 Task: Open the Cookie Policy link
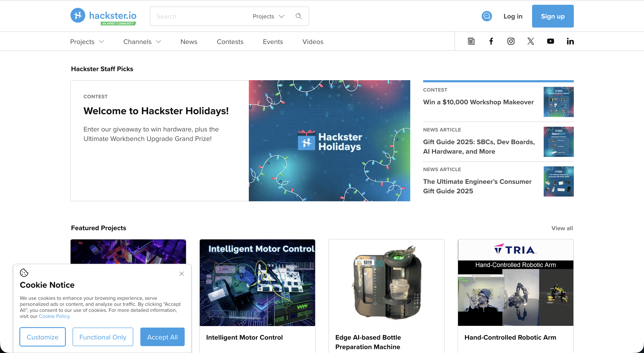pyautogui.click(x=54, y=316)
